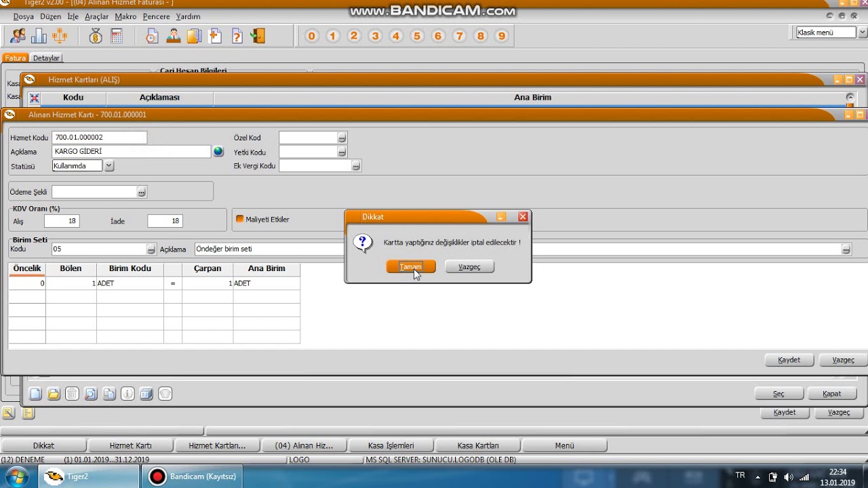Open the Windows Start button
Image resolution: width=868 pixels, height=488 pixels.
(16, 476)
